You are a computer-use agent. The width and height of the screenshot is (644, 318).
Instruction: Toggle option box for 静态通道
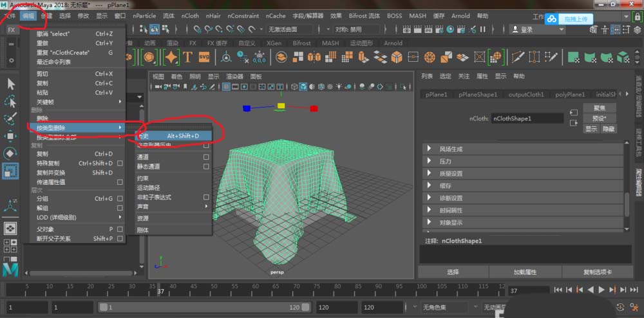click(x=206, y=167)
